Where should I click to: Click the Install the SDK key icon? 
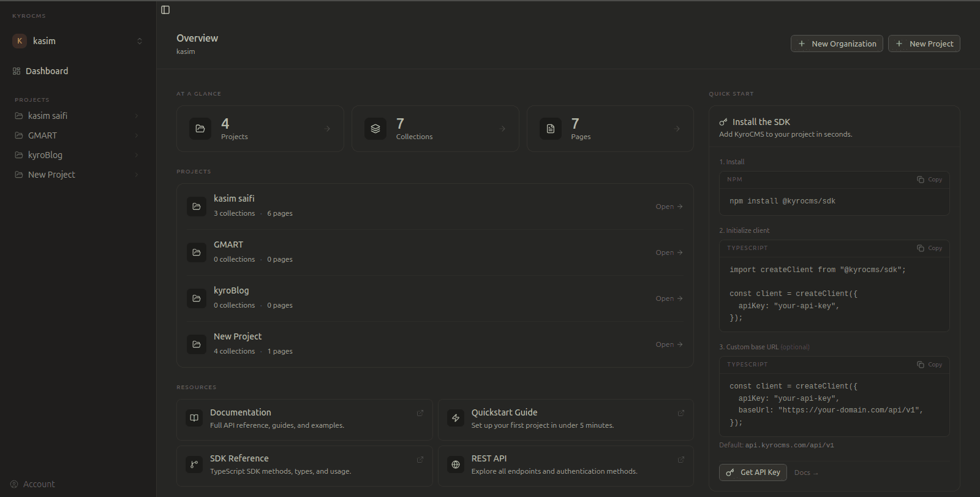click(x=723, y=122)
